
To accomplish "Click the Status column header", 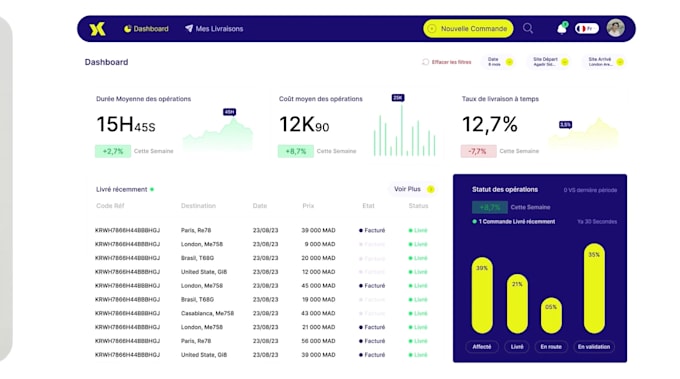I will click(418, 206).
